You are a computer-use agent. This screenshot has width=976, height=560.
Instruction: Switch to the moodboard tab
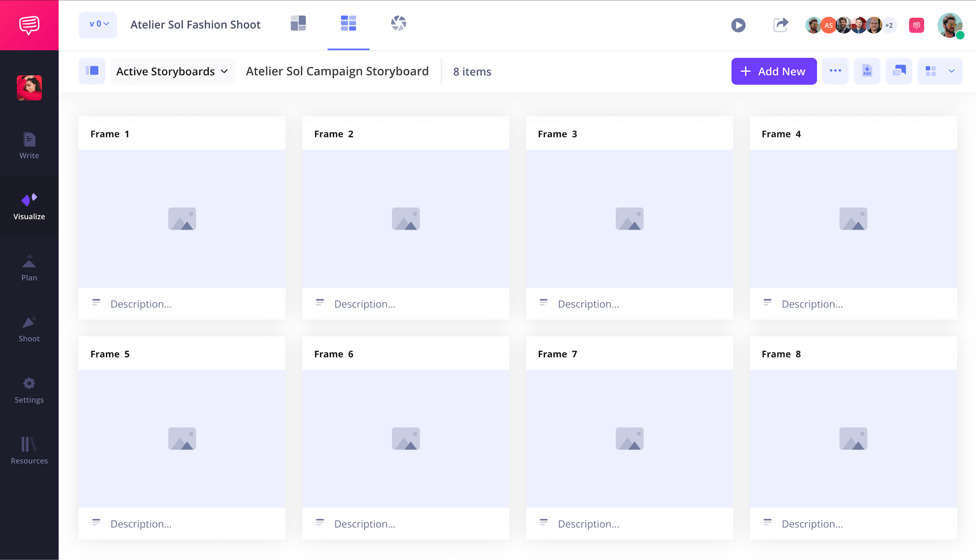click(x=298, y=23)
